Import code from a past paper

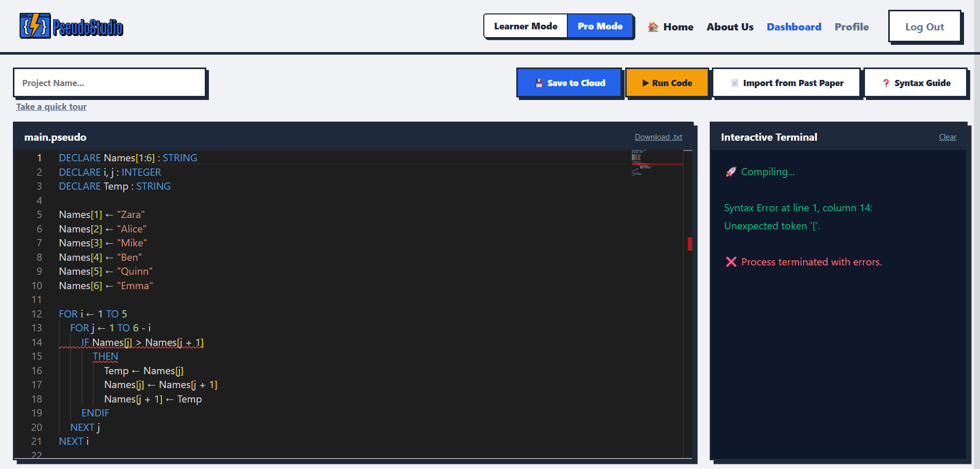pyautogui.click(x=787, y=83)
